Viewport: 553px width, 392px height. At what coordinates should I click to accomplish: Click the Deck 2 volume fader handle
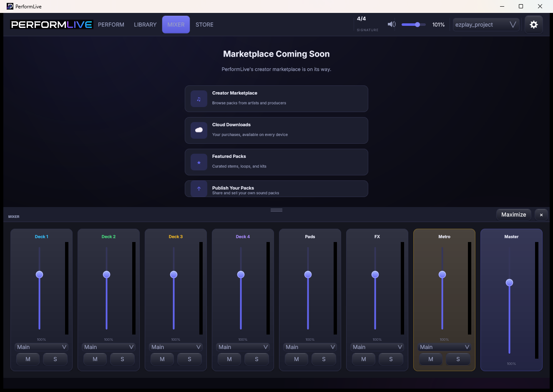107,275
